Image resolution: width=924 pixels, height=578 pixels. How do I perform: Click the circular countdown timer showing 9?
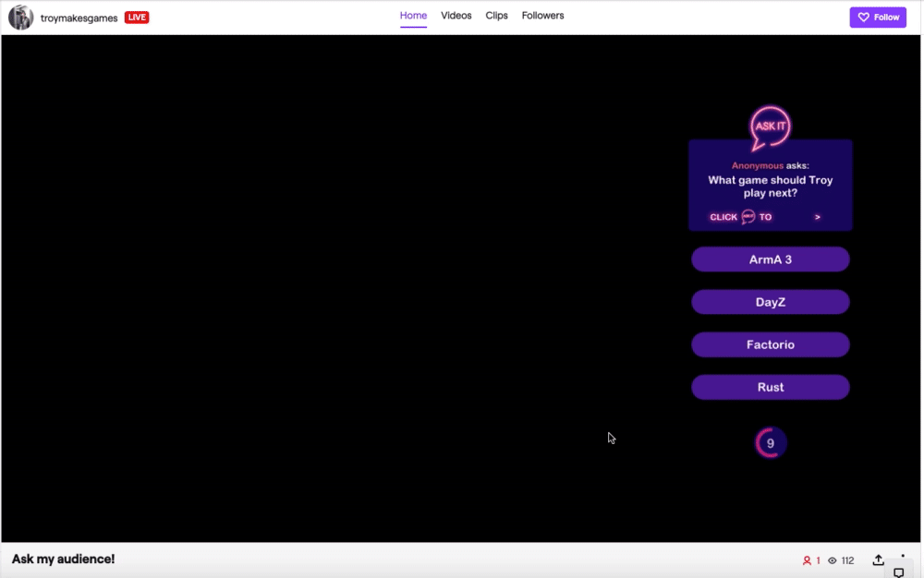[x=771, y=443]
